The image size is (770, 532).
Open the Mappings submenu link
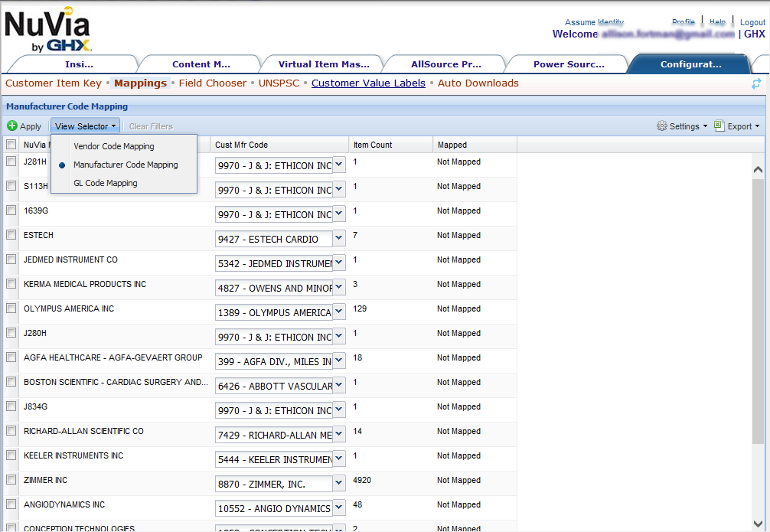[x=140, y=83]
